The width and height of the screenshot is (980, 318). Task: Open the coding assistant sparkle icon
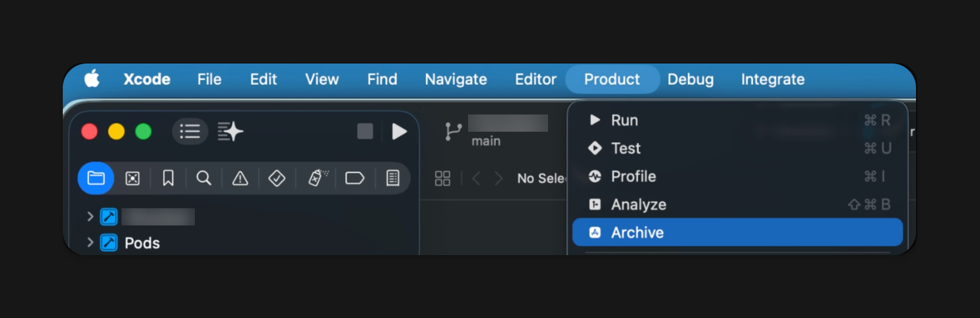click(230, 131)
